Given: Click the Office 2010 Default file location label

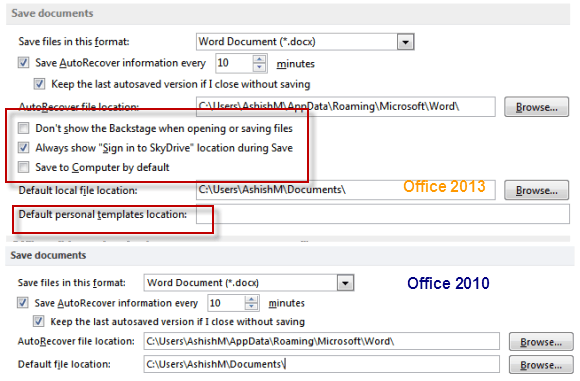Looking at the screenshot, I should tap(64, 364).
